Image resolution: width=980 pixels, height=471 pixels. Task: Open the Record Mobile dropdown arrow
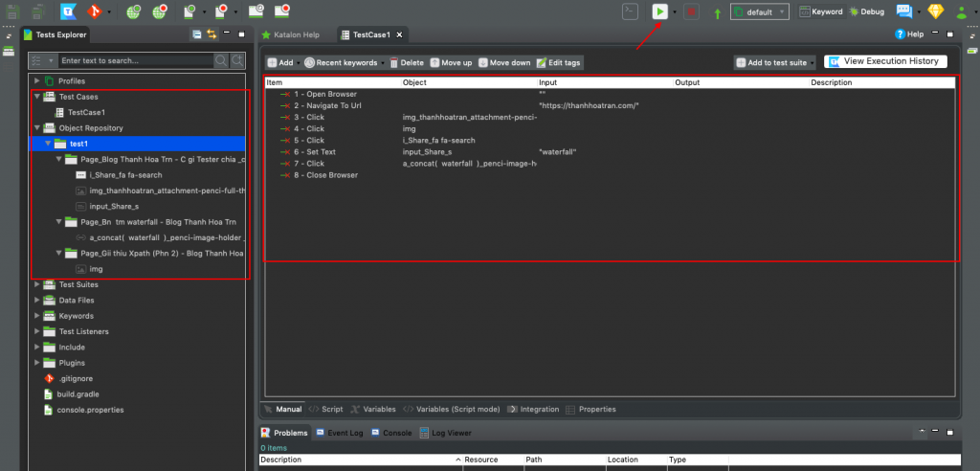click(235, 11)
